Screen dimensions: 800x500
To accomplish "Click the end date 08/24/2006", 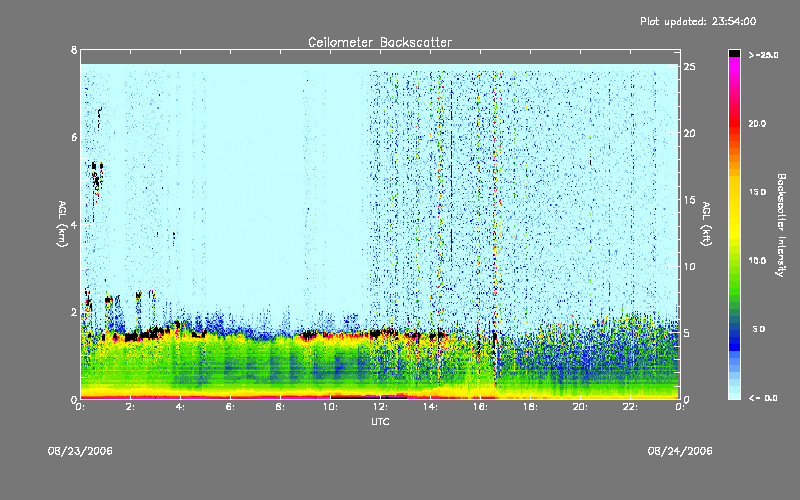I will [680, 451].
